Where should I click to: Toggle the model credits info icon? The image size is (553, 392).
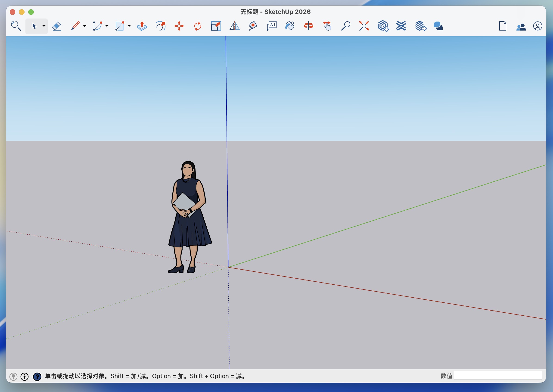(24, 376)
